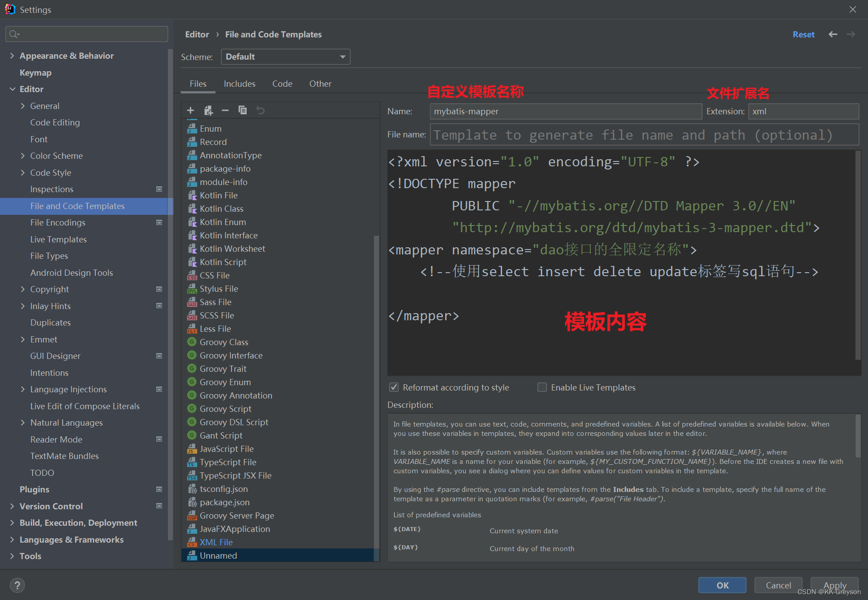This screenshot has width=868, height=600.
Task: Switch to the Code tab
Action: (x=282, y=84)
